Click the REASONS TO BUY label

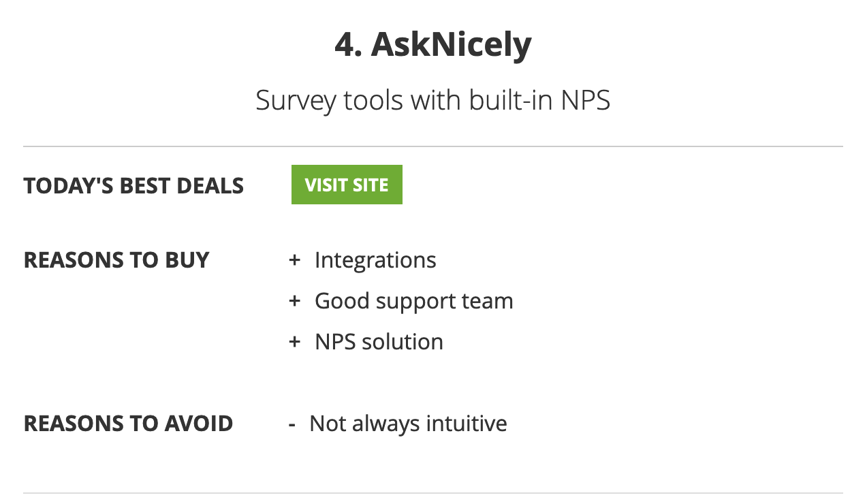click(116, 260)
